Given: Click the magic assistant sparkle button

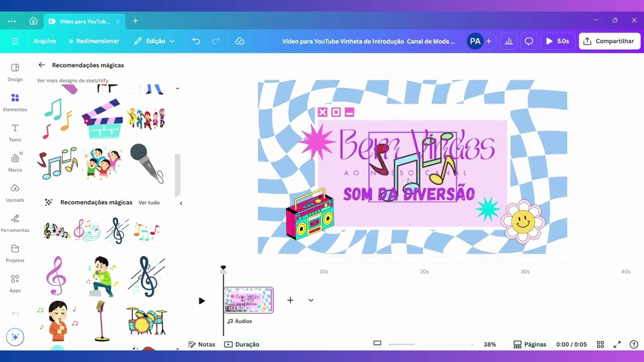Looking at the screenshot, I should click(x=15, y=337).
